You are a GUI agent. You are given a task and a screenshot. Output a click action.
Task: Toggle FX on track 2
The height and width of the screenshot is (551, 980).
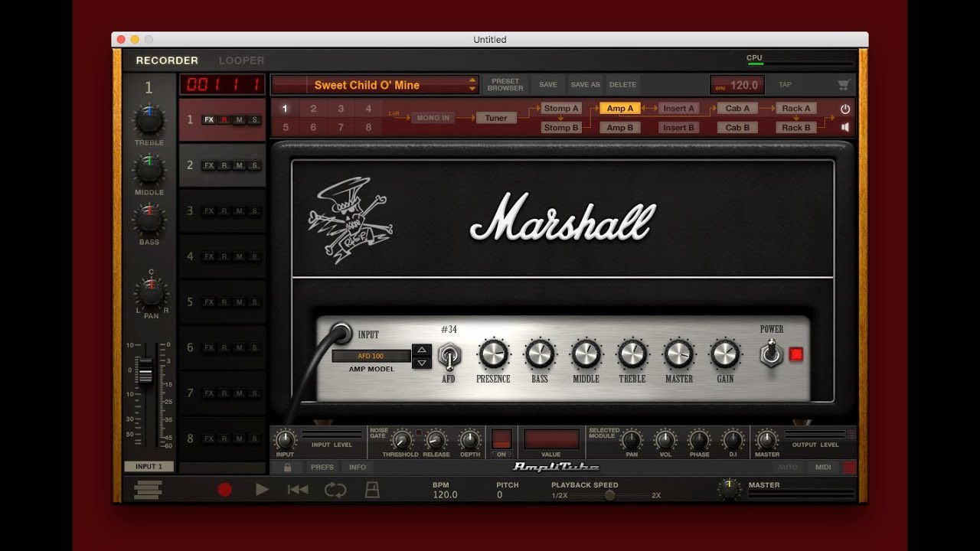click(x=209, y=165)
